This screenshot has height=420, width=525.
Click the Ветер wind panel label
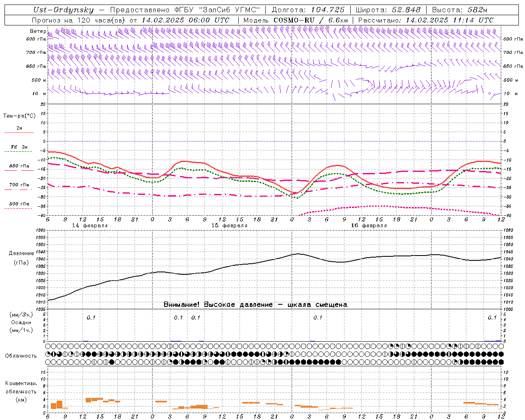point(38,31)
